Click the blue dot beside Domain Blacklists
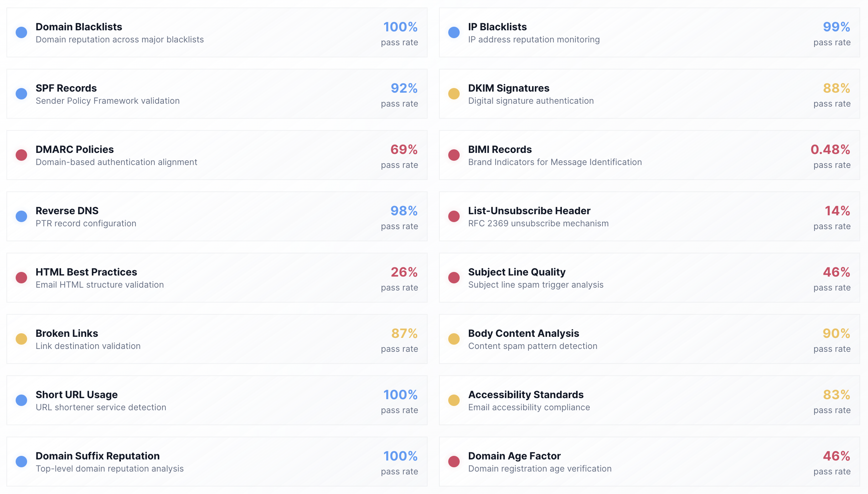The height and width of the screenshot is (494, 868). [21, 32]
